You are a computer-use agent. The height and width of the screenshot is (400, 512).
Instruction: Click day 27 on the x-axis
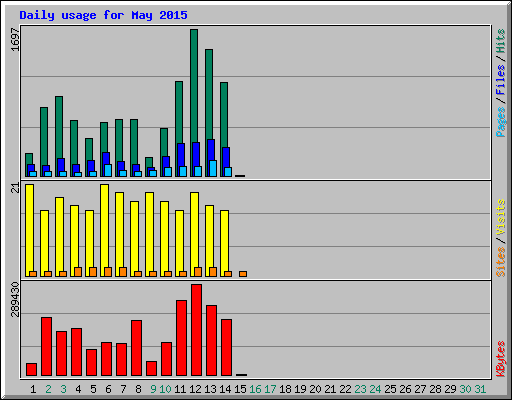click(x=420, y=389)
